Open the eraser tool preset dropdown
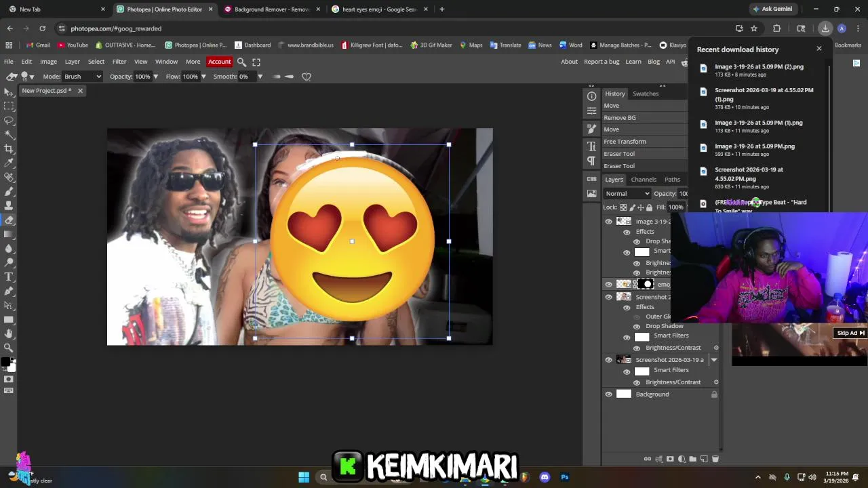Screen dimensions: 868x488 (x=11, y=77)
